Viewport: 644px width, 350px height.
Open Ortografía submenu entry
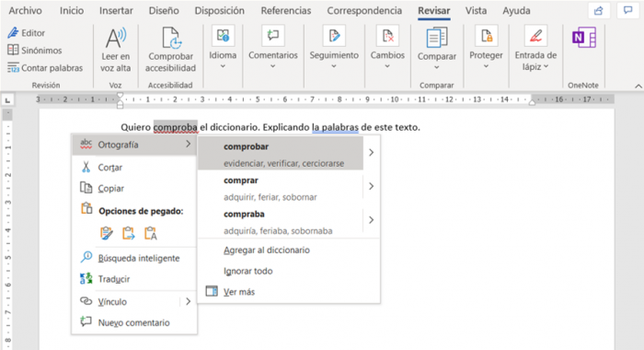pyautogui.click(x=134, y=145)
